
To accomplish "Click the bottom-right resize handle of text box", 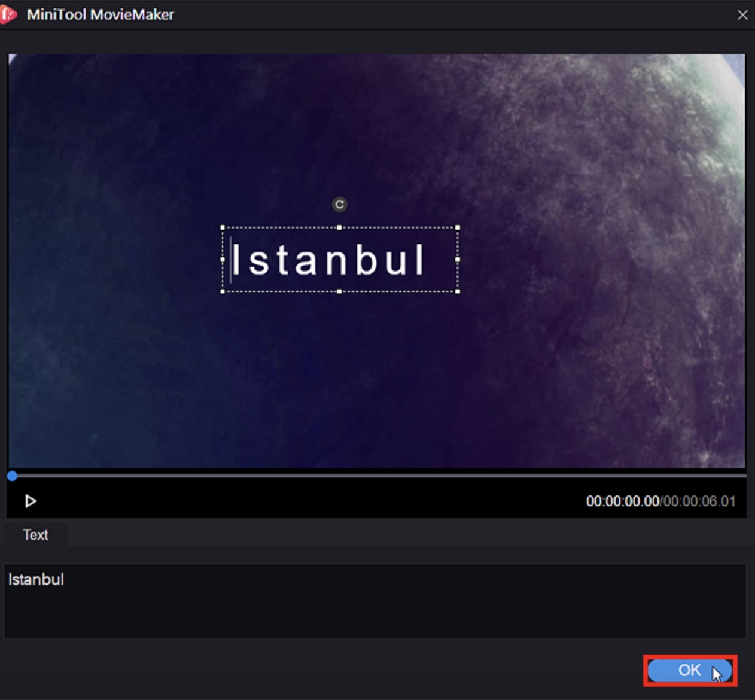I will 458,291.
